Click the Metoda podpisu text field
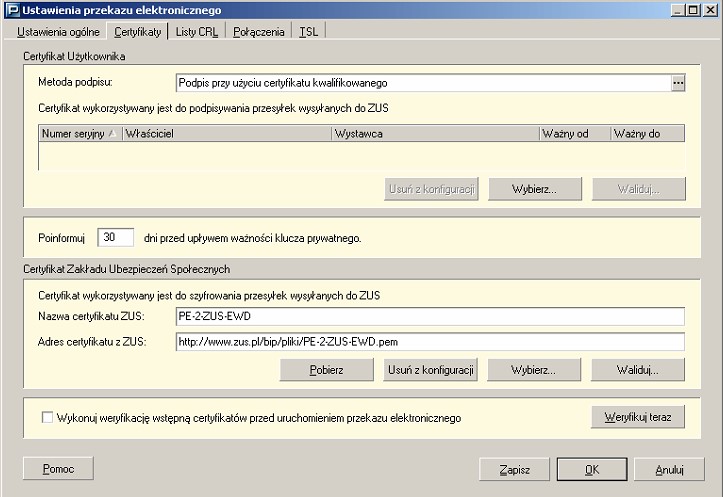The height and width of the screenshot is (497, 723). pos(423,83)
